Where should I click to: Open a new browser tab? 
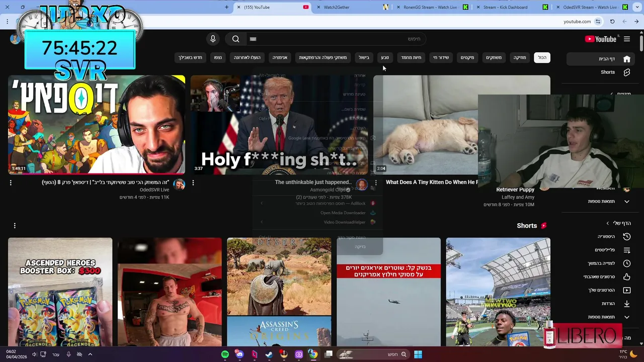226,7
